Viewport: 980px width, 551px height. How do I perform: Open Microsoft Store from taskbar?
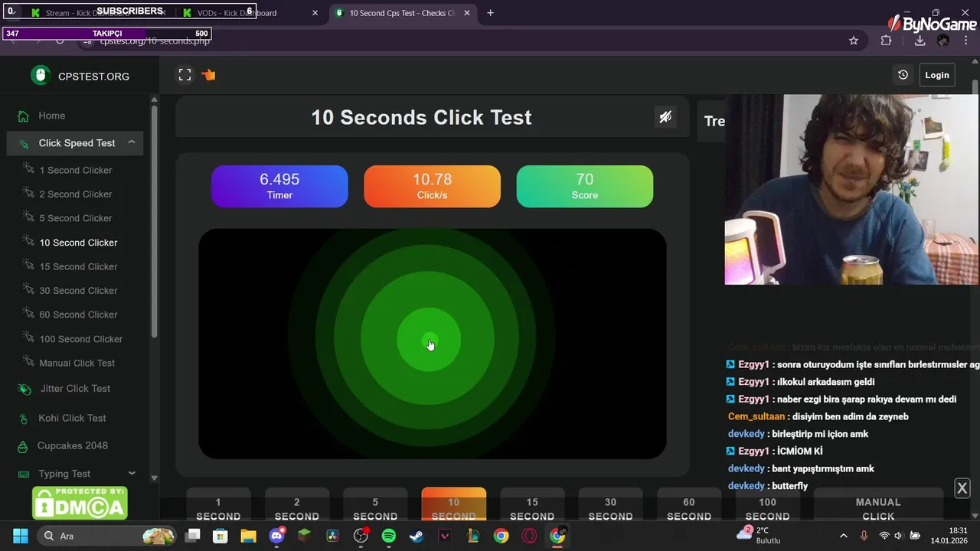(220, 536)
